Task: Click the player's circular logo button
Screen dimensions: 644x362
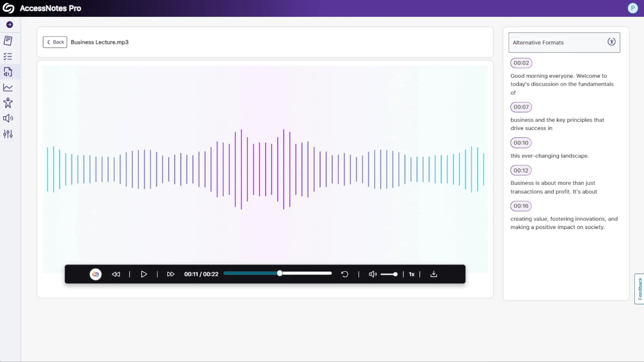Action: tap(96, 274)
